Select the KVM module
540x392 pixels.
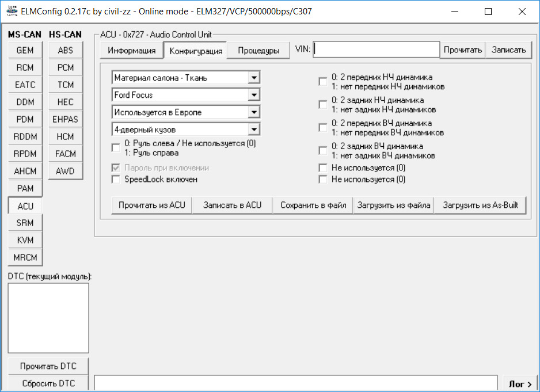coord(25,240)
